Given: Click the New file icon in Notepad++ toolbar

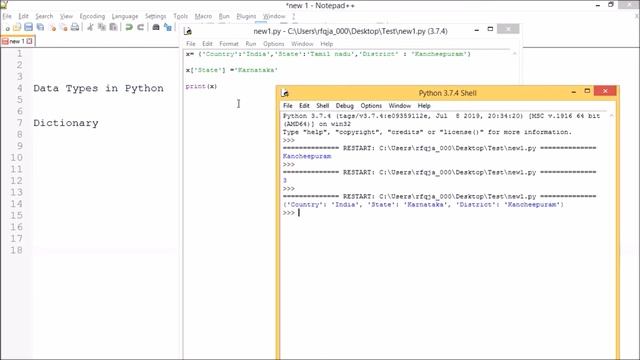Looking at the screenshot, I should [x=7, y=28].
